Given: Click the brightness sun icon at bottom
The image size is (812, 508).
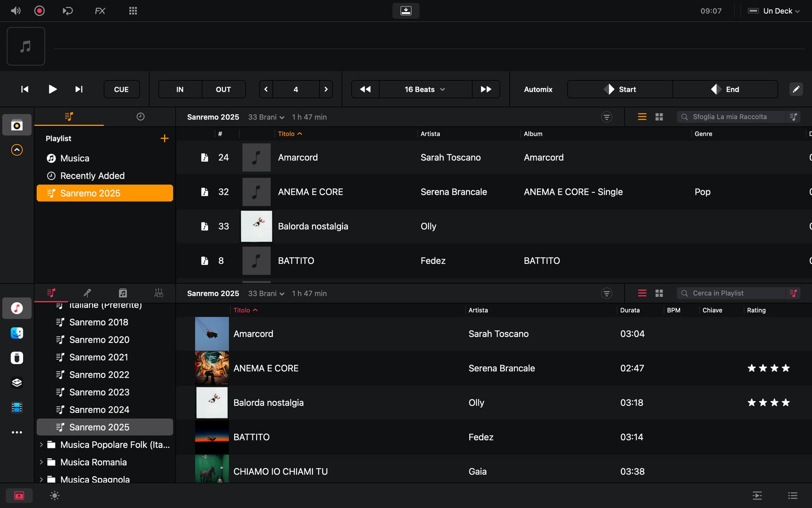Looking at the screenshot, I should tap(55, 496).
